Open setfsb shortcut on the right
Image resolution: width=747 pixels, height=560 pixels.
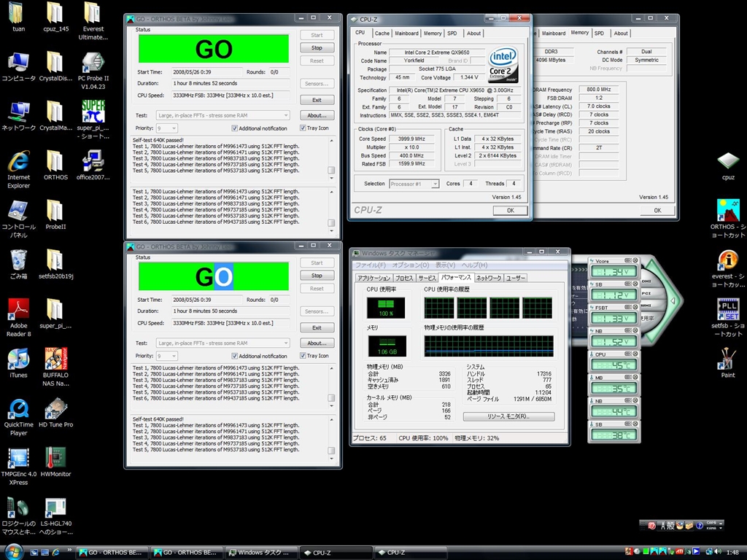tap(727, 310)
